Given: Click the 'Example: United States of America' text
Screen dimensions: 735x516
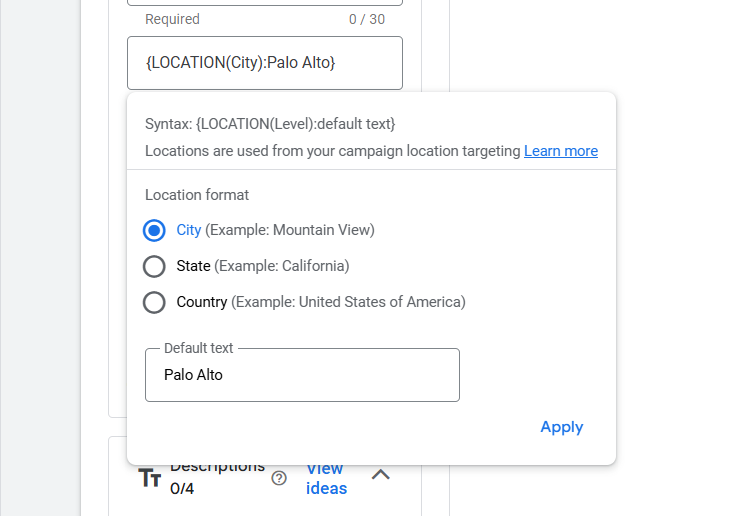Looking at the screenshot, I should 348,301.
